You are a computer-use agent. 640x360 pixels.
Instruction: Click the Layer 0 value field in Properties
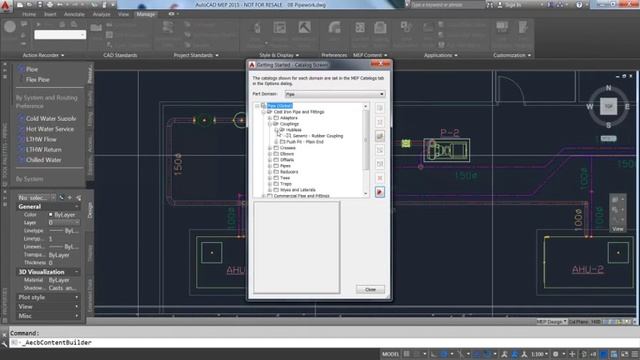[64, 223]
